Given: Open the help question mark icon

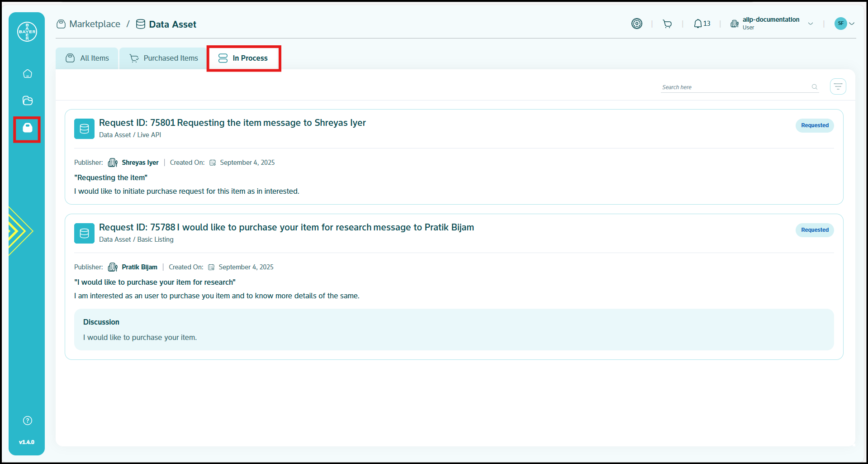Looking at the screenshot, I should click(x=28, y=421).
